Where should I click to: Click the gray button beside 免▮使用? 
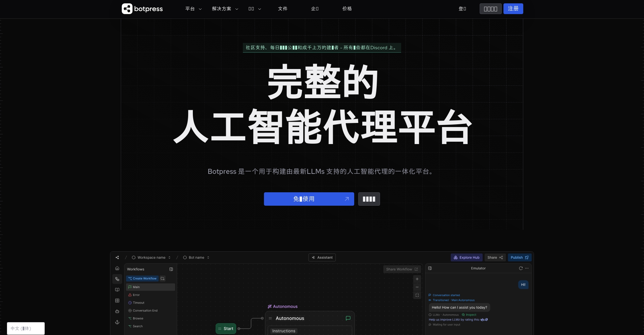(369, 199)
